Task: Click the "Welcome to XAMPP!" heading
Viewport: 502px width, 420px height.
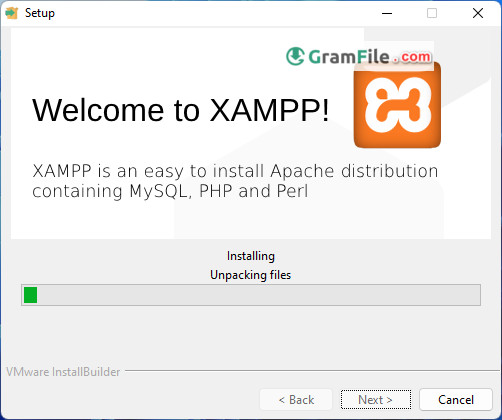Action: (180, 110)
